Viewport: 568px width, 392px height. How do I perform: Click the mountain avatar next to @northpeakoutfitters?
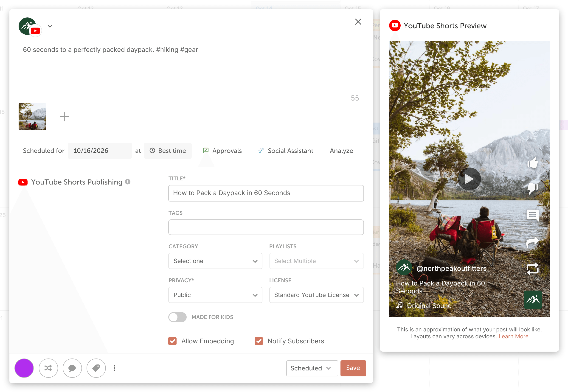404,267
